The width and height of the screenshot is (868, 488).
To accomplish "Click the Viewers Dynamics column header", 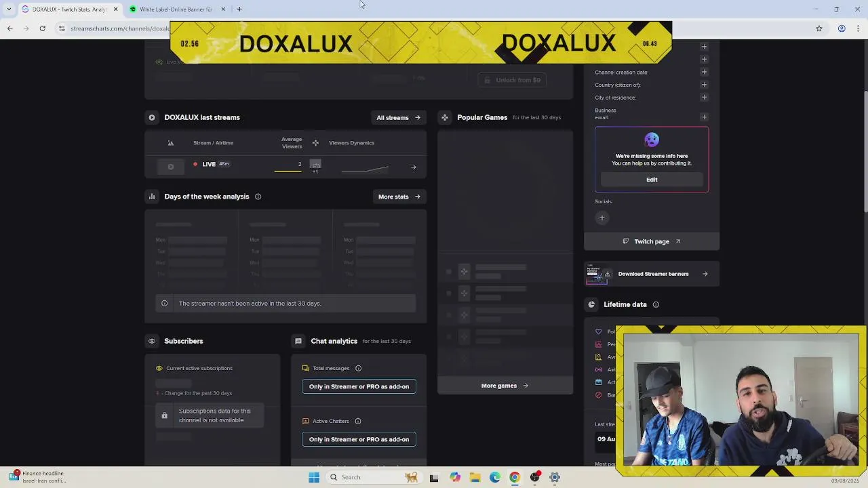I will click(x=351, y=143).
